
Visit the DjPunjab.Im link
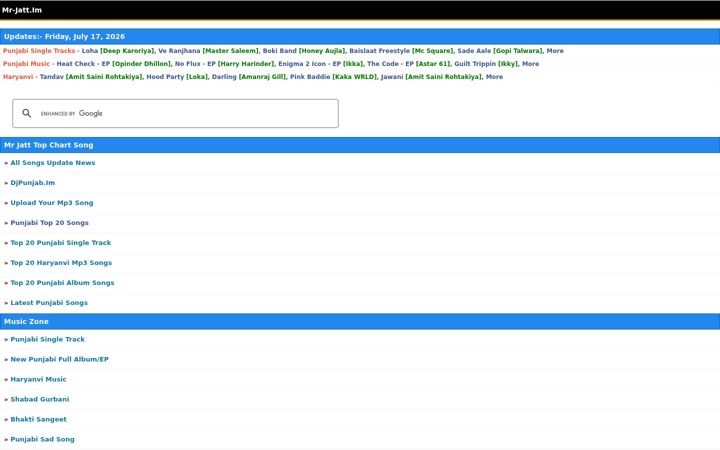click(x=33, y=183)
